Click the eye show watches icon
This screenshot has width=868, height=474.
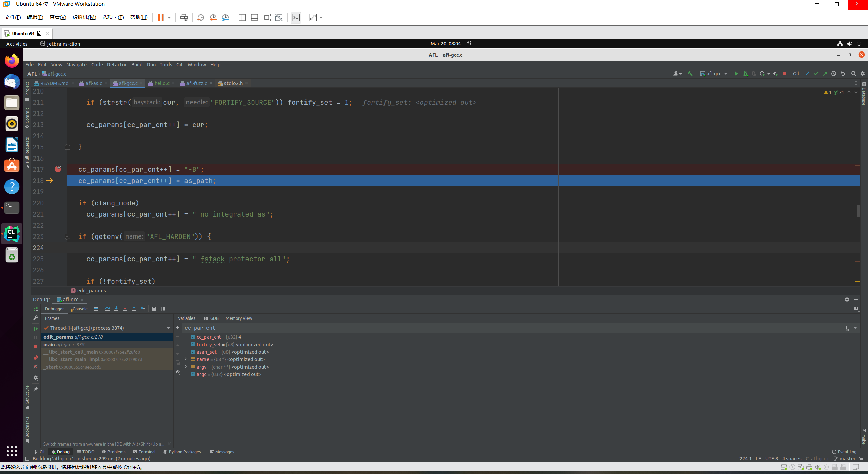click(x=178, y=372)
